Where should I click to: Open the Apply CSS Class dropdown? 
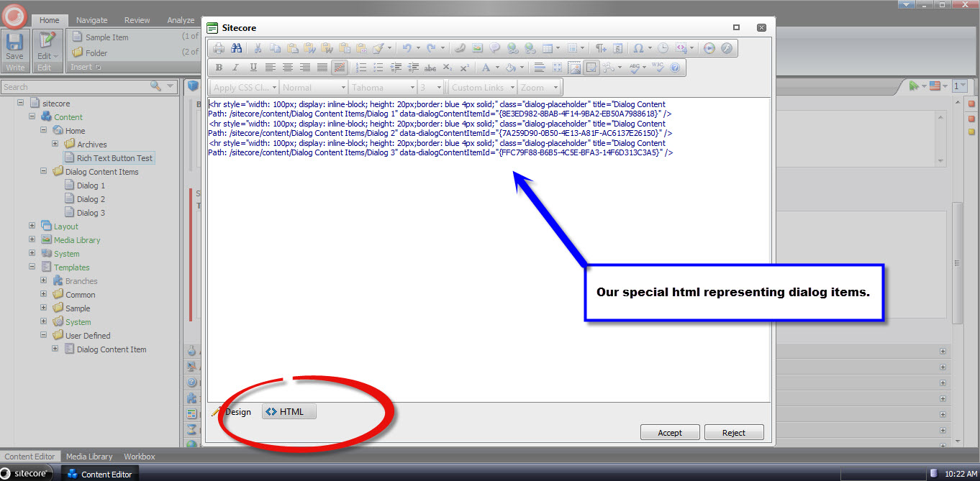244,87
